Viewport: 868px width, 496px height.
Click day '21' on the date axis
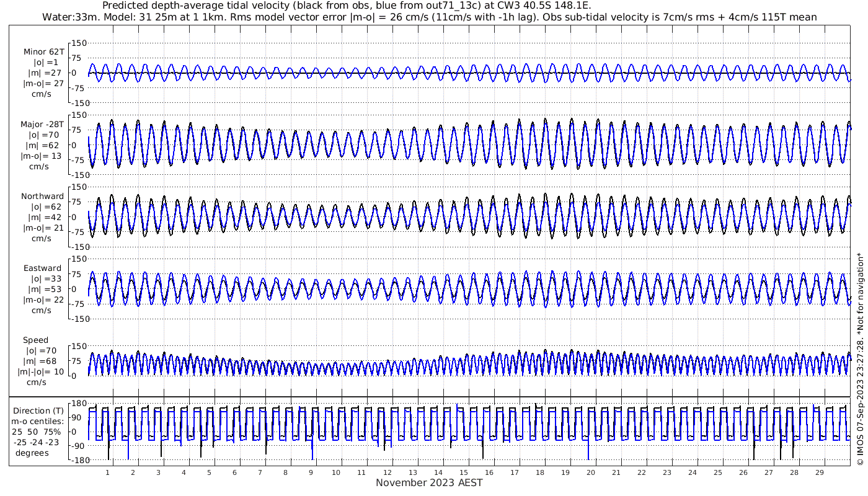coord(616,472)
